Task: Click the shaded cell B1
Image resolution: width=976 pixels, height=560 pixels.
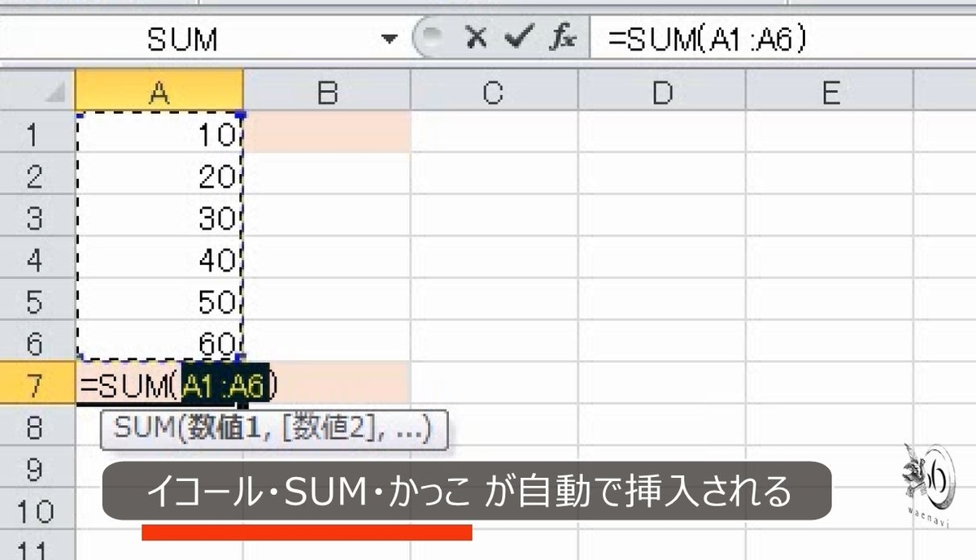Action: [x=327, y=132]
